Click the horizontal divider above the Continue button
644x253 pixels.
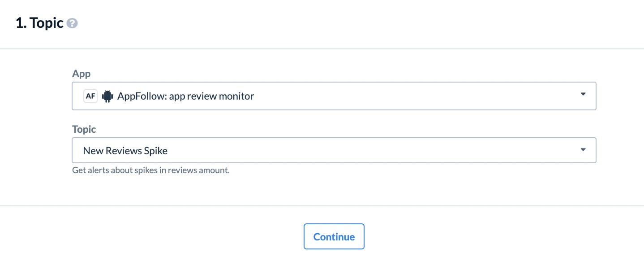point(322,206)
